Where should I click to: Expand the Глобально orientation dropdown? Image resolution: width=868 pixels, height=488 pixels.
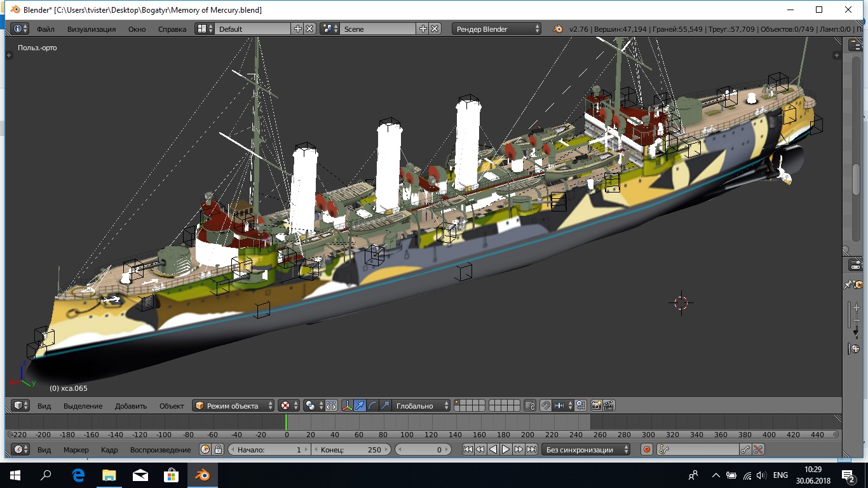[x=421, y=405]
